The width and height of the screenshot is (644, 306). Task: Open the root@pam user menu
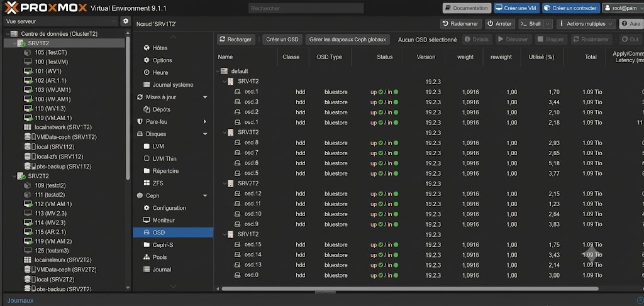(622, 8)
